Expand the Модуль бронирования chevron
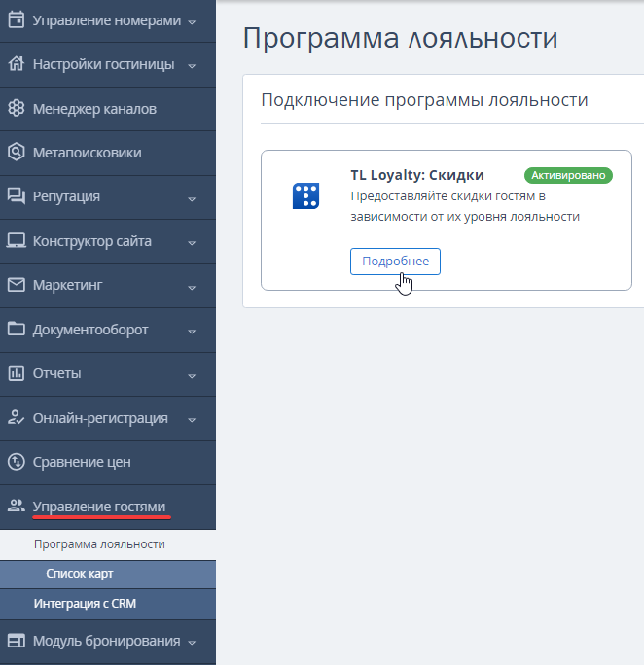 [192, 643]
